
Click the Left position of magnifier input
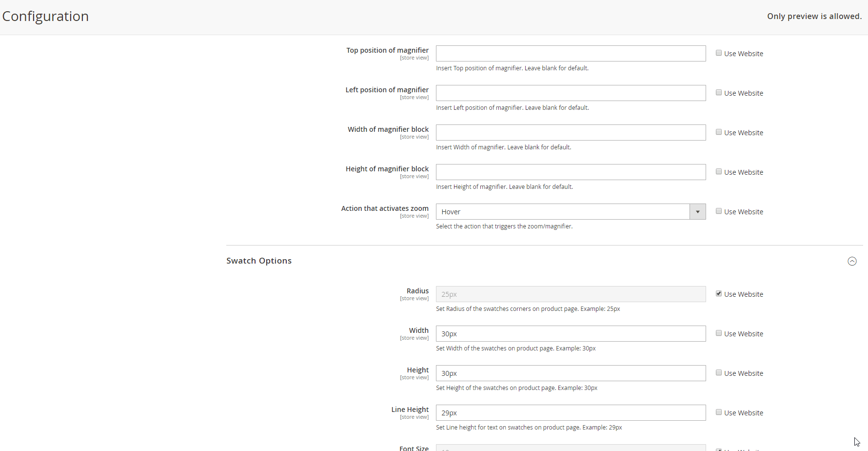coord(571,93)
